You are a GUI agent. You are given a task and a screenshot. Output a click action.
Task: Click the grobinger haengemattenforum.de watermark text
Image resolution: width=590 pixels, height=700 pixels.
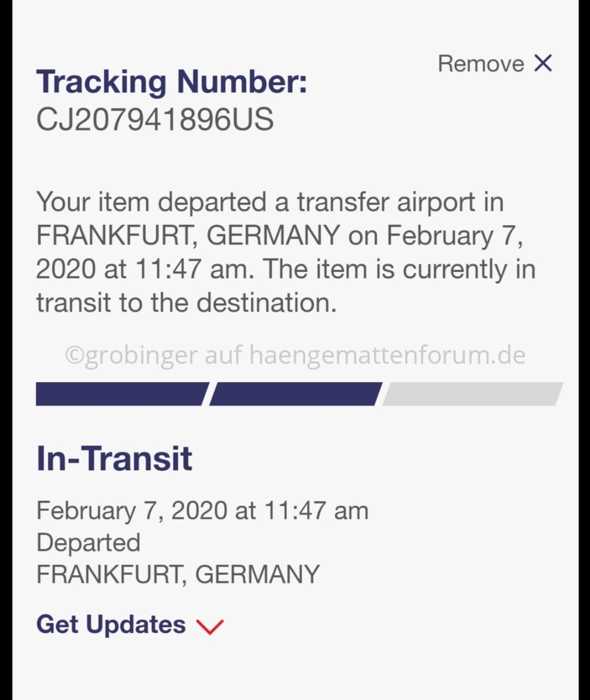[x=295, y=355]
